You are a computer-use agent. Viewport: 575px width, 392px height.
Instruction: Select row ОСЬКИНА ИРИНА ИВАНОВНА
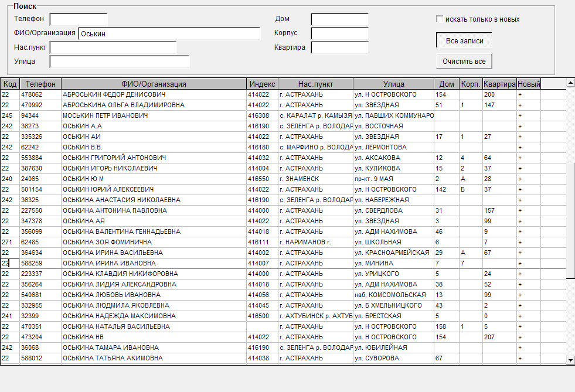coord(283,263)
